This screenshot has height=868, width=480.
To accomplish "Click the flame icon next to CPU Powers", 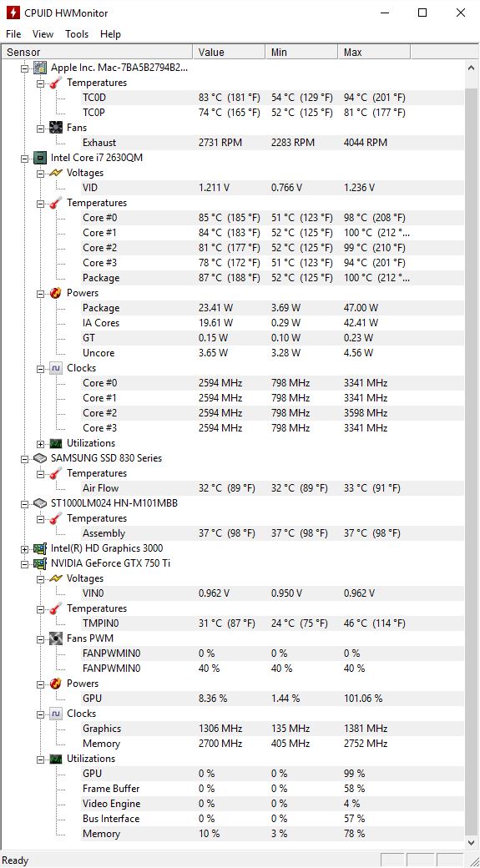I will click(55, 294).
